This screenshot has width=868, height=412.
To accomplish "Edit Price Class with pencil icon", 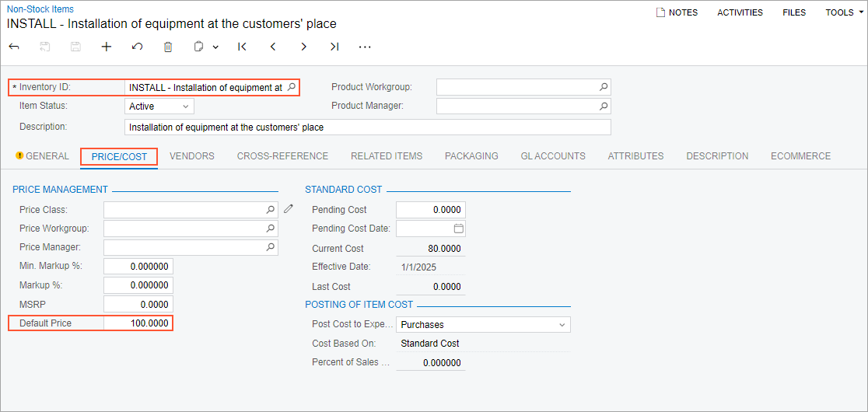I will [x=289, y=209].
